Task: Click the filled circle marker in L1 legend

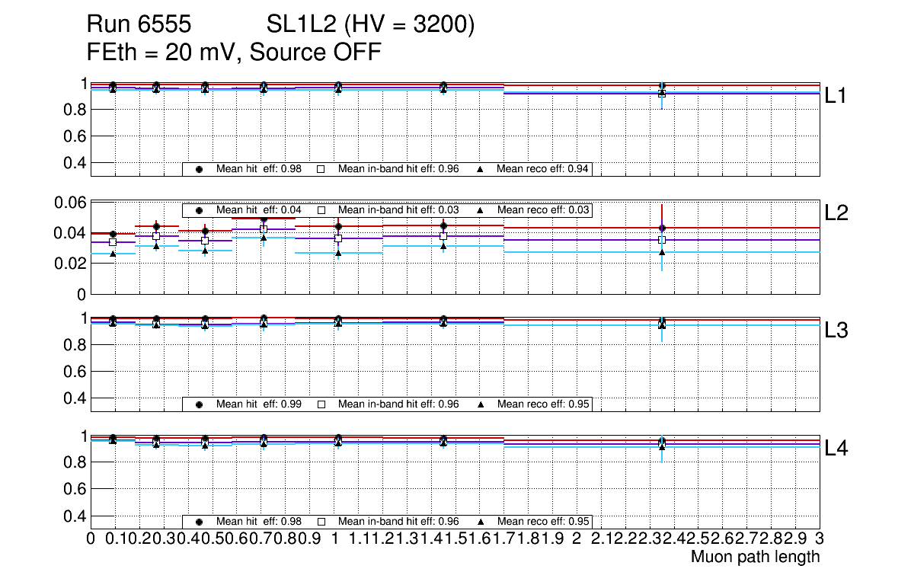Action: (200, 169)
